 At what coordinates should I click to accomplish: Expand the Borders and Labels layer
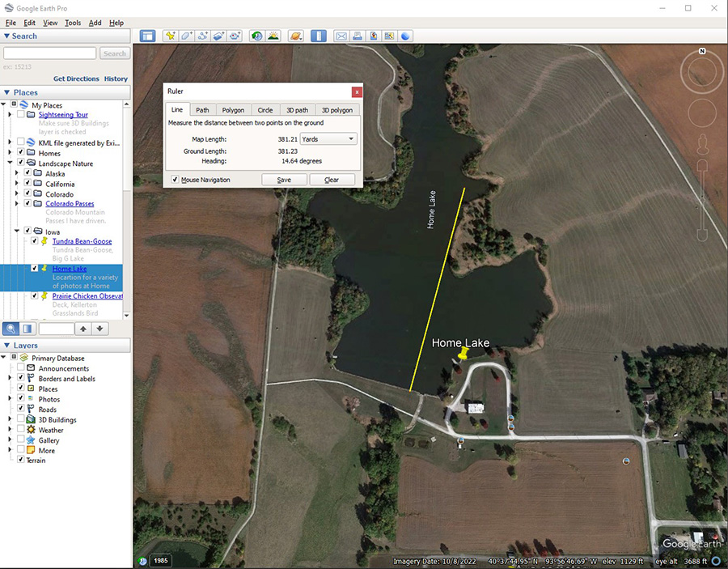point(10,379)
